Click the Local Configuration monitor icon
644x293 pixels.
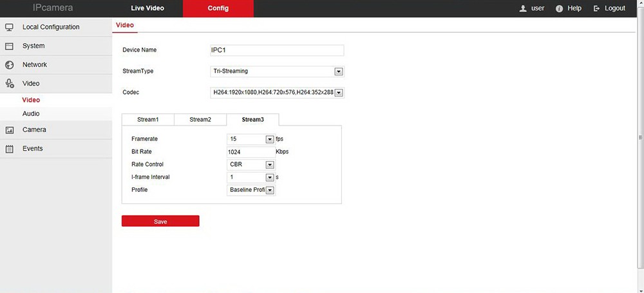coord(10,27)
